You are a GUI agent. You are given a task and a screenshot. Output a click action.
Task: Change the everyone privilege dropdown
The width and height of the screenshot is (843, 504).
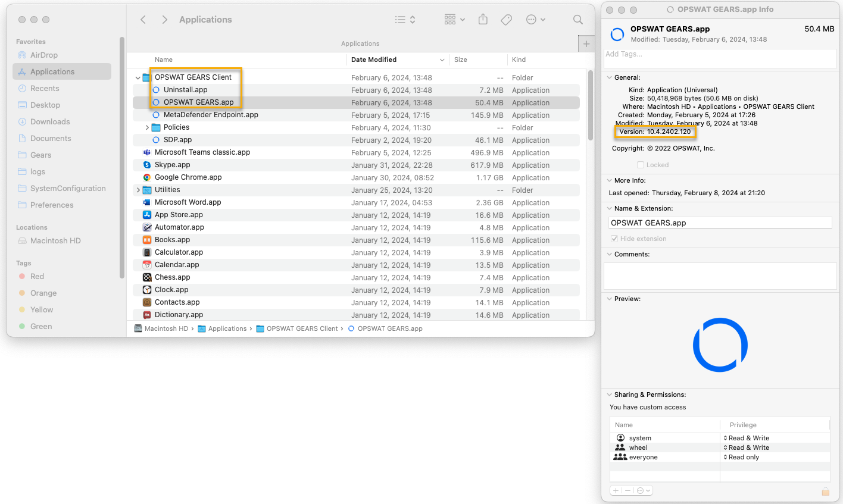tap(741, 457)
